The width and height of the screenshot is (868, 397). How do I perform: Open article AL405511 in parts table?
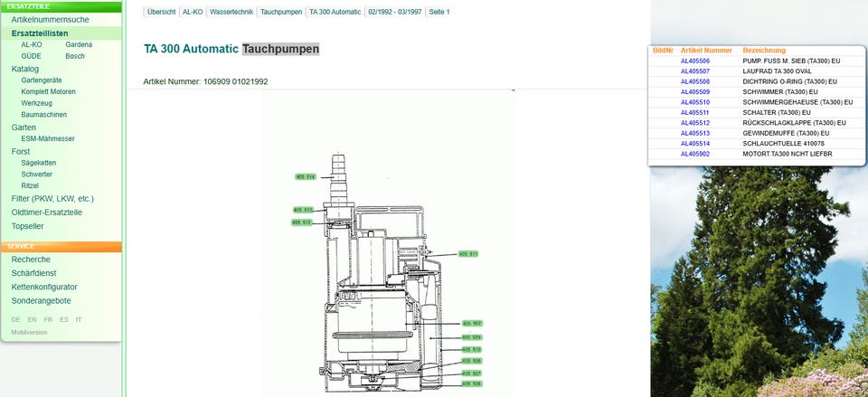[x=694, y=112]
